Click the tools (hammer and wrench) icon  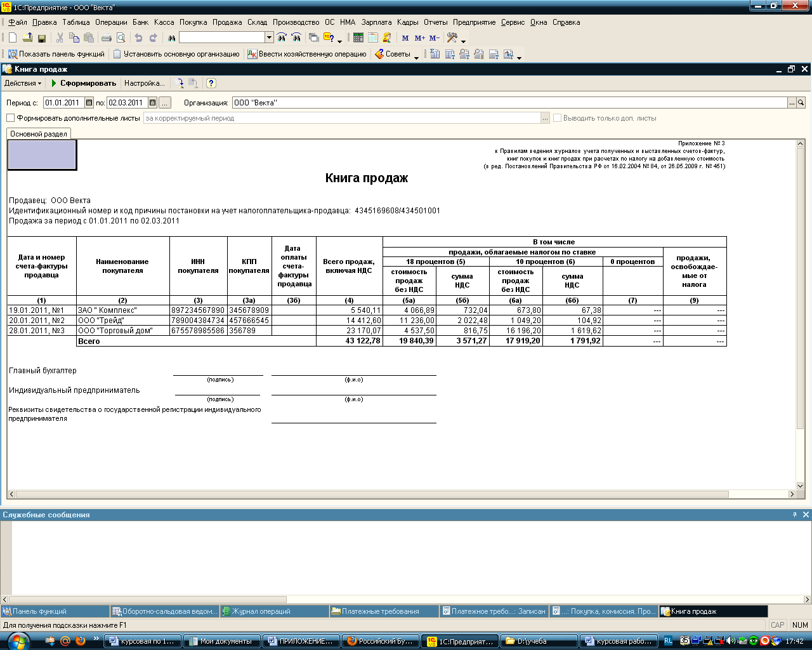(452, 38)
